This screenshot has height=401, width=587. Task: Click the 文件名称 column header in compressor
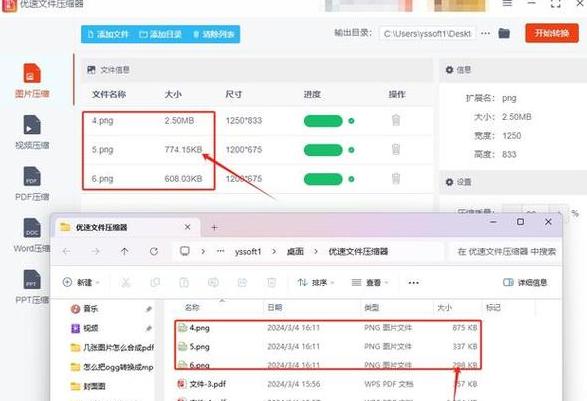coord(109,94)
